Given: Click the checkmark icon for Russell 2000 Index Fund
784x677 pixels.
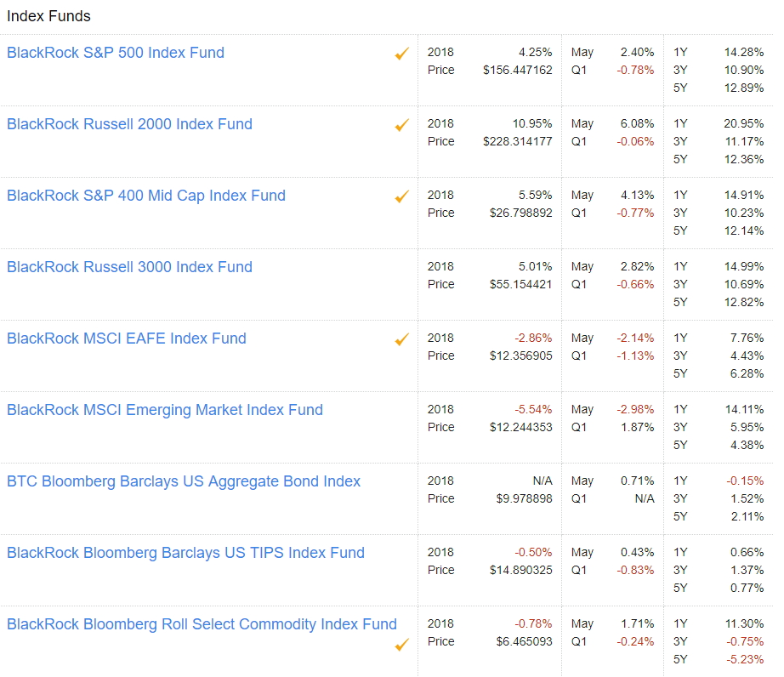Looking at the screenshot, I should [x=402, y=125].
